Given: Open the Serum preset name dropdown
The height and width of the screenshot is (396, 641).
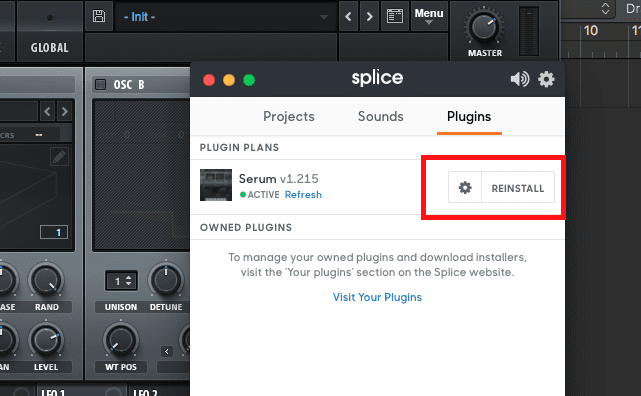Looking at the screenshot, I should 226,17.
